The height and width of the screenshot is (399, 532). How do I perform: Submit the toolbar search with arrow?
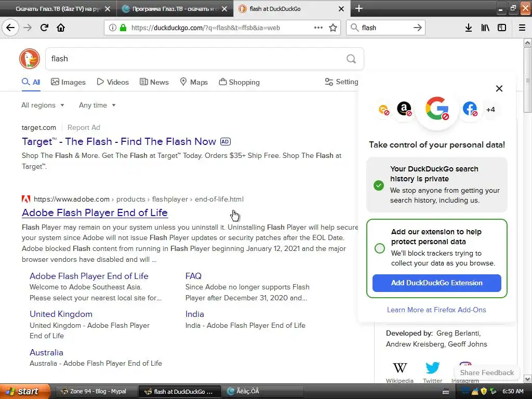[418, 28]
